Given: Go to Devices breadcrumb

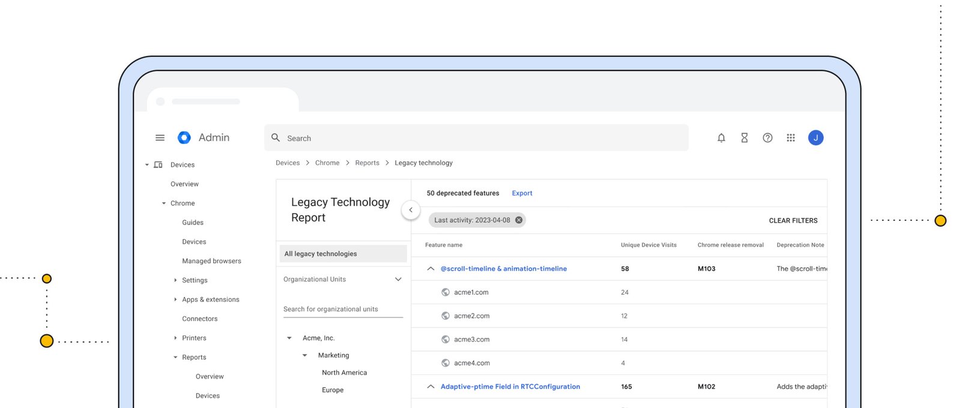Looking at the screenshot, I should (288, 163).
